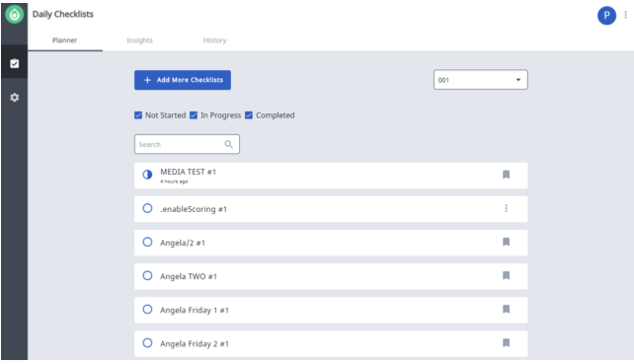Screen dimensions: 634x364
Task: Click the status circle of Angela Friday 1 #1
Action: click(x=147, y=309)
